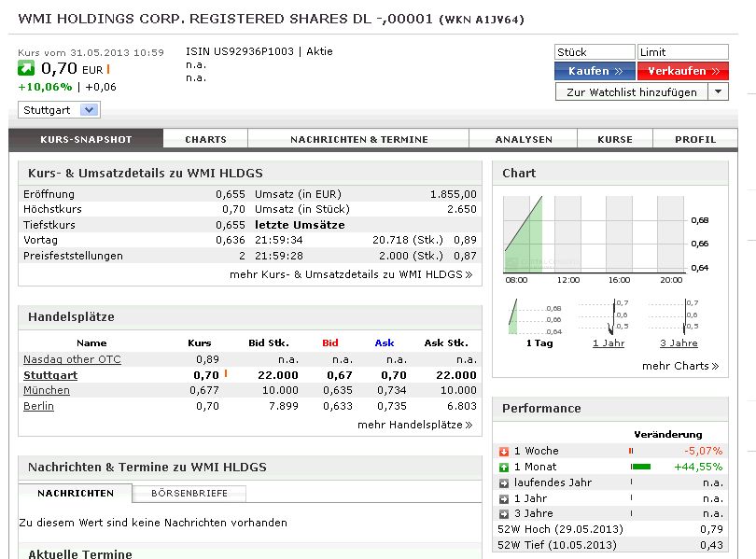The height and width of the screenshot is (559, 756).
Task: Open the München trading venue link
Action: [47, 390]
